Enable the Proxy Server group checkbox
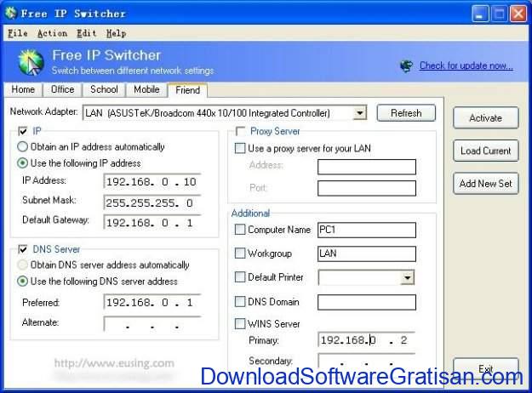This screenshot has width=532, height=393. pyautogui.click(x=240, y=131)
